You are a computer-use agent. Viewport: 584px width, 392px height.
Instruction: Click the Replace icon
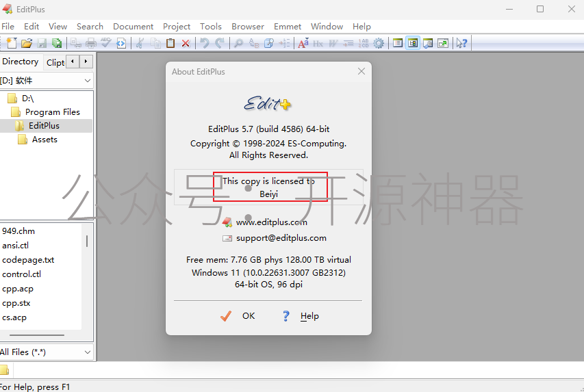tap(253, 43)
